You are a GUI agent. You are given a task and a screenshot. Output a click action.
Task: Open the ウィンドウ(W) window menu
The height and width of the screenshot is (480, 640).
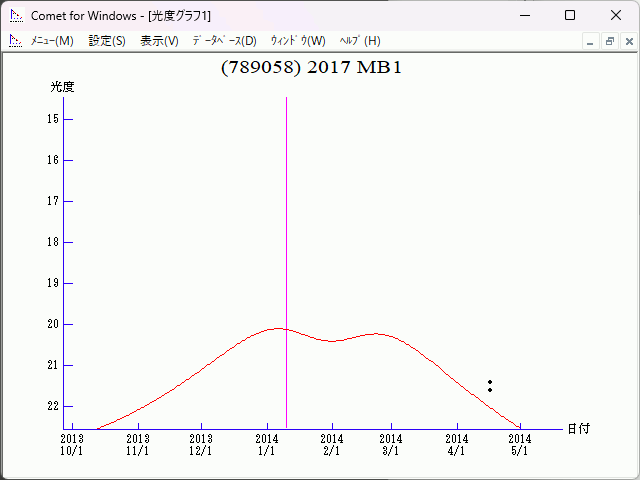298,41
